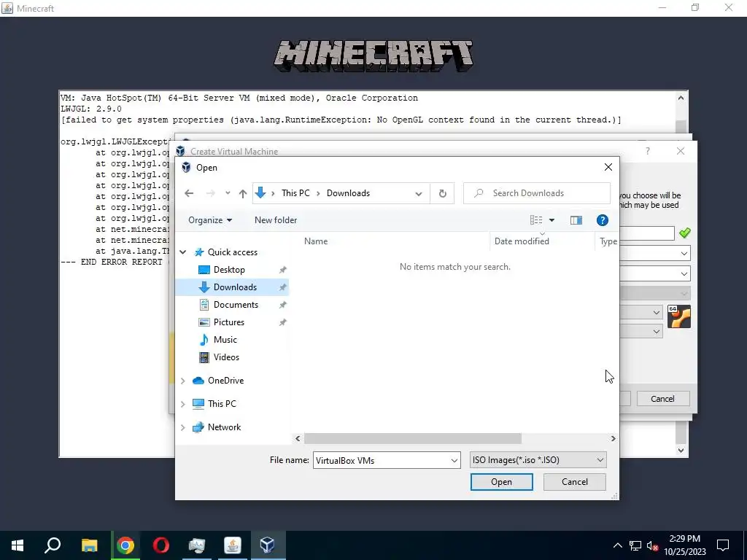Open the ISO image dropdown in Create Virtual Machine
This screenshot has width=747, height=560.
point(684,274)
